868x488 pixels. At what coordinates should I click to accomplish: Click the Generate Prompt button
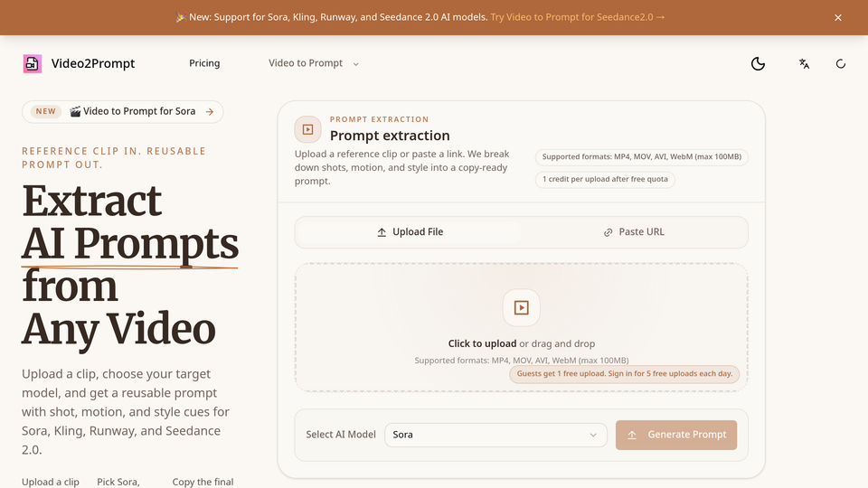pyautogui.click(x=676, y=435)
